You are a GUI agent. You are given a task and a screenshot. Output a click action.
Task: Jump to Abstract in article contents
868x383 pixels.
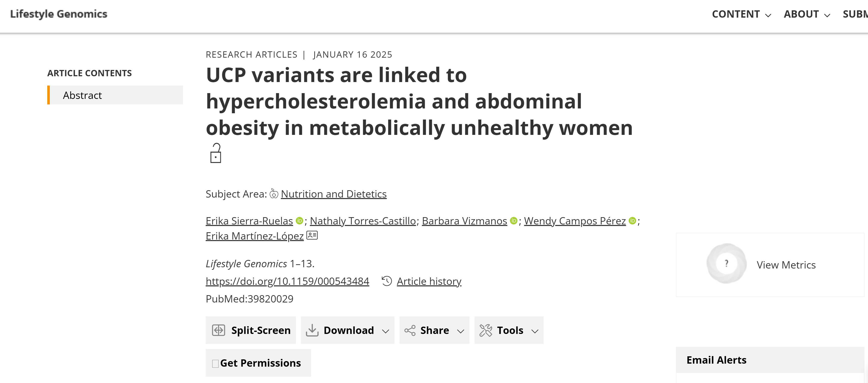tap(82, 95)
